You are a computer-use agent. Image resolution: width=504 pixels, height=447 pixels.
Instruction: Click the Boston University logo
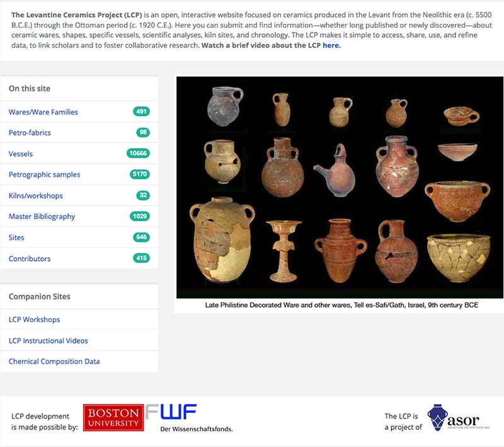coord(113,417)
